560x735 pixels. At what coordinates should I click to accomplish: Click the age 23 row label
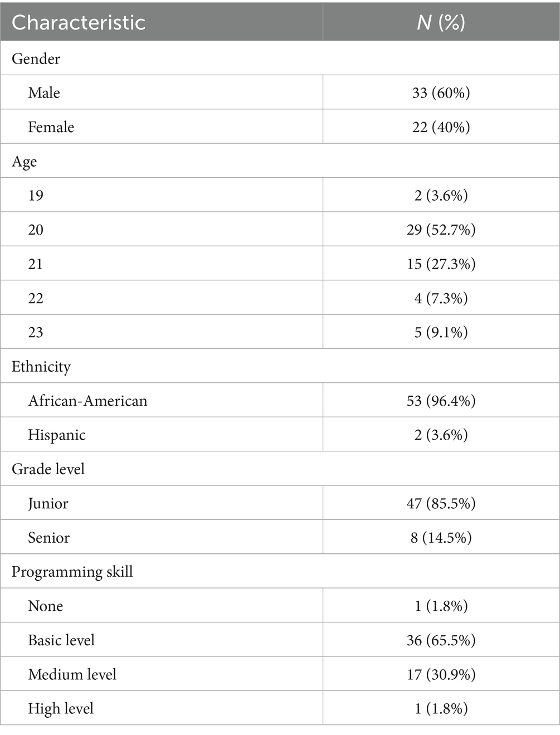[36, 332]
